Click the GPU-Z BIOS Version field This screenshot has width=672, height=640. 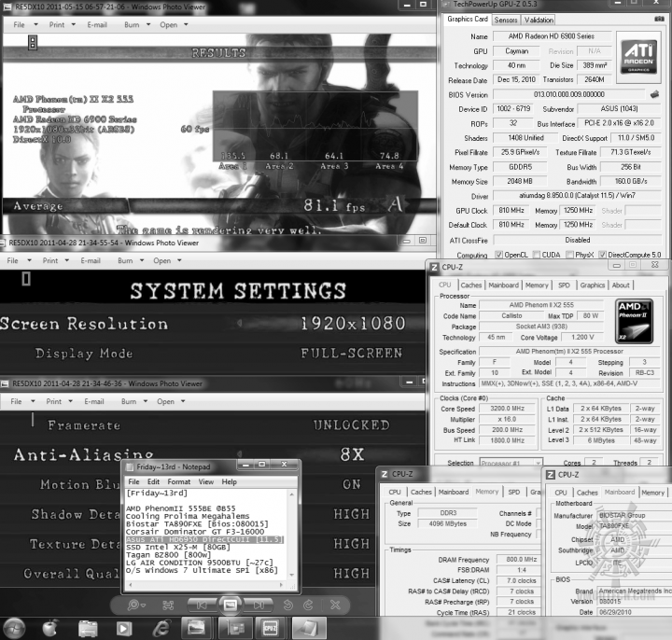coord(568,94)
